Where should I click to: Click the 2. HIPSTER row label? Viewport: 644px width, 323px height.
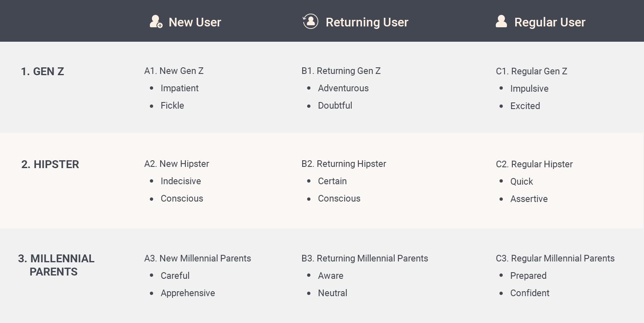click(50, 164)
